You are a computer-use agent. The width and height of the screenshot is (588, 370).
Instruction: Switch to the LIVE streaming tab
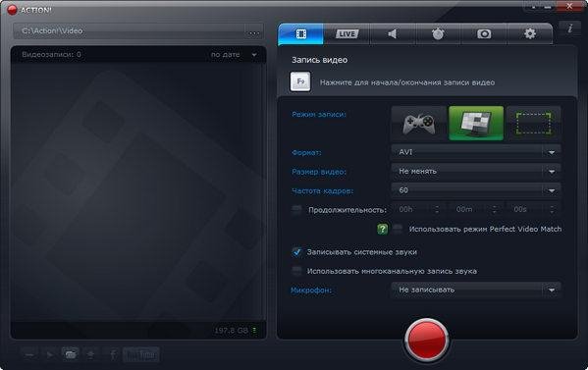pyautogui.click(x=347, y=34)
